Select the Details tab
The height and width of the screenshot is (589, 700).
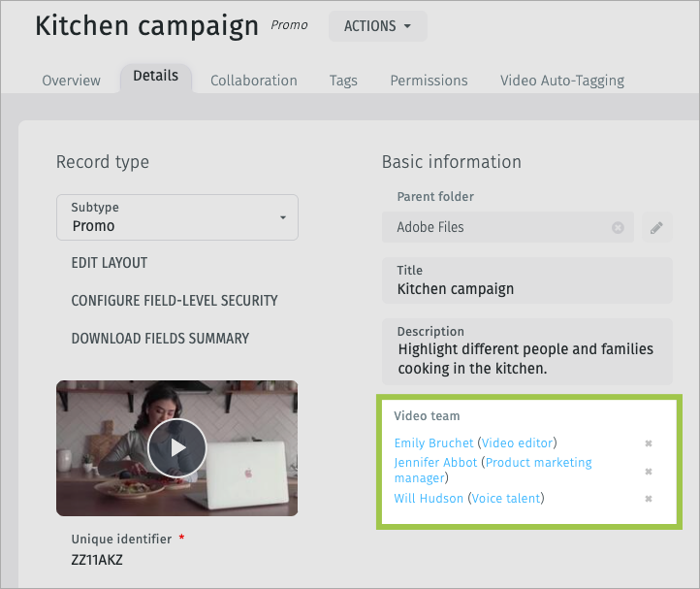pos(156,76)
